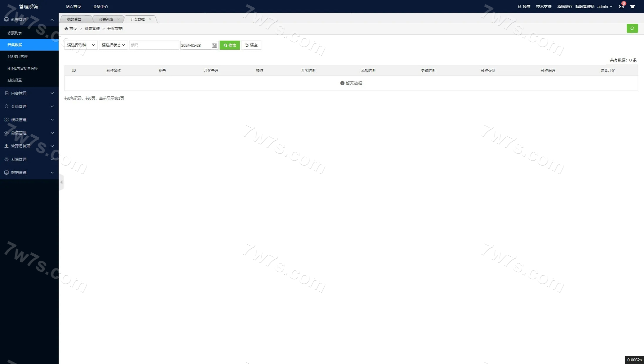Click the home breadcrumb icon

[66, 29]
